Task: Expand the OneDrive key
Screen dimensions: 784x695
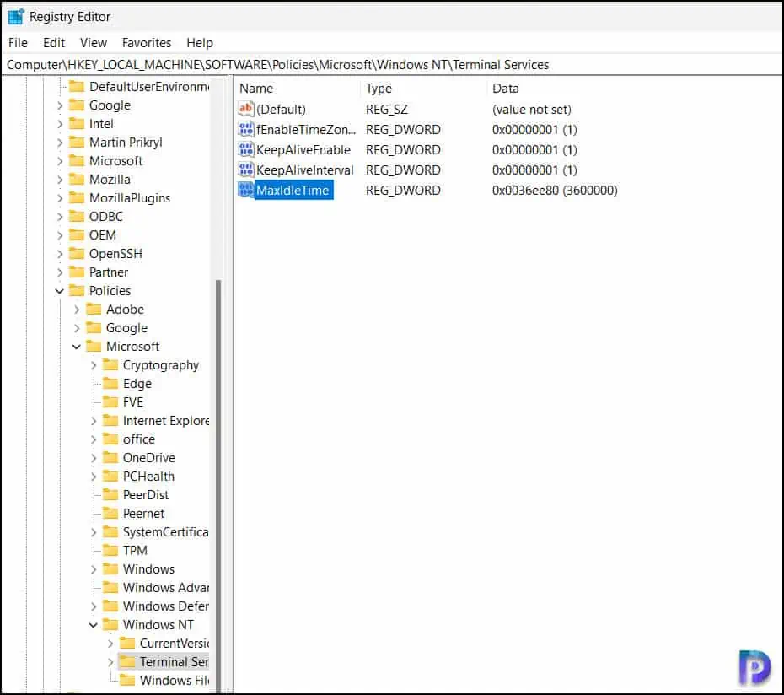Action: click(x=94, y=457)
